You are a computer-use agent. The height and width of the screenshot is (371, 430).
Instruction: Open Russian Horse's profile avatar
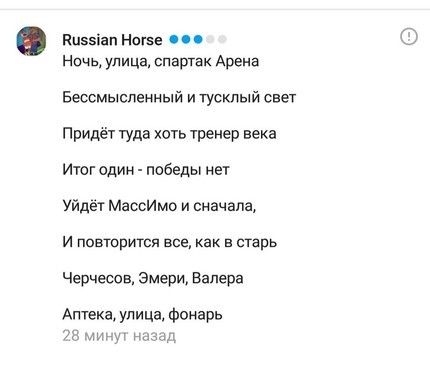pos(32,41)
